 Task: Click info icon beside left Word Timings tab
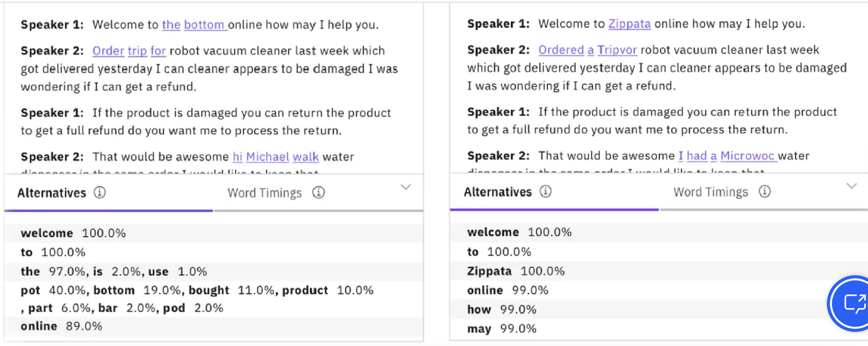coord(318,193)
